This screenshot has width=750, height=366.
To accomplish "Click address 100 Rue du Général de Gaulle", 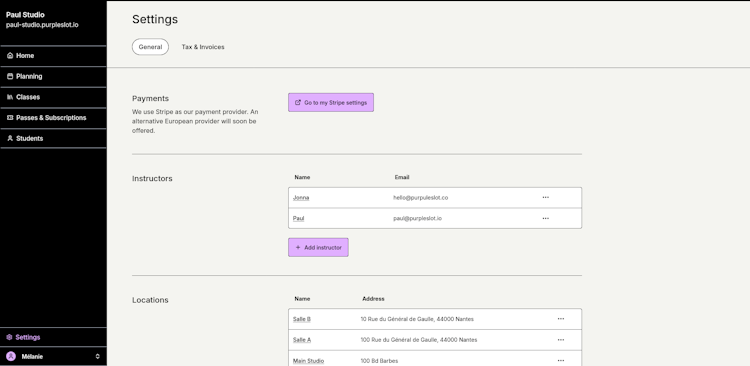I will [419, 340].
